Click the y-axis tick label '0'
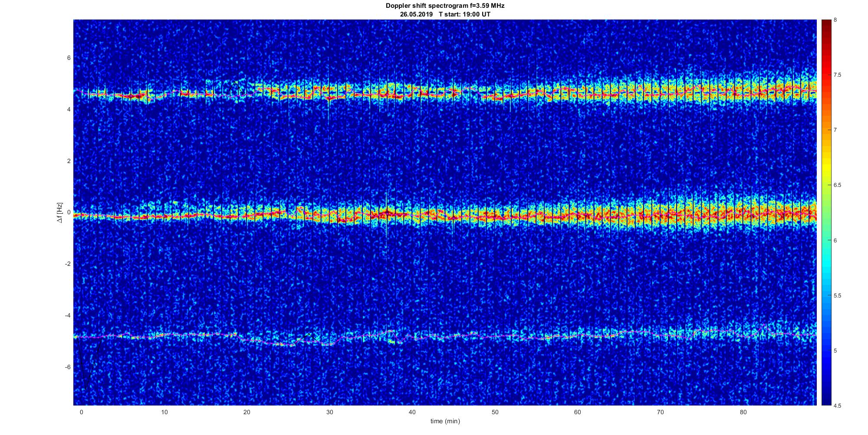 click(69, 213)
